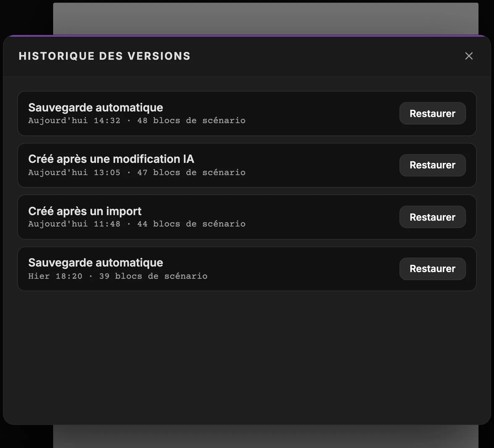This screenshot has width=494, height=448.
Task: Select the 'Sauvegarde automatique' title above 14:32
Action: pyautogui.click(x=96, y=107)
